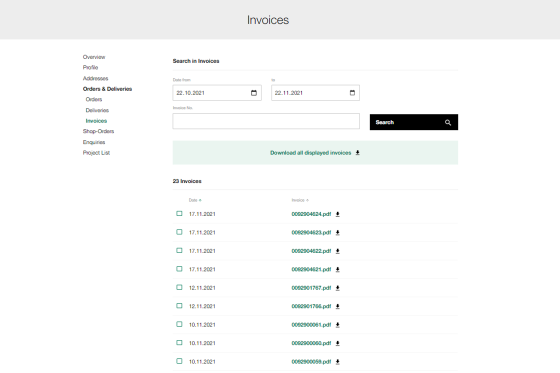Tick the checkbox for invoice 0092904623.pdf
560x373 pixels.
click(179, 232)
